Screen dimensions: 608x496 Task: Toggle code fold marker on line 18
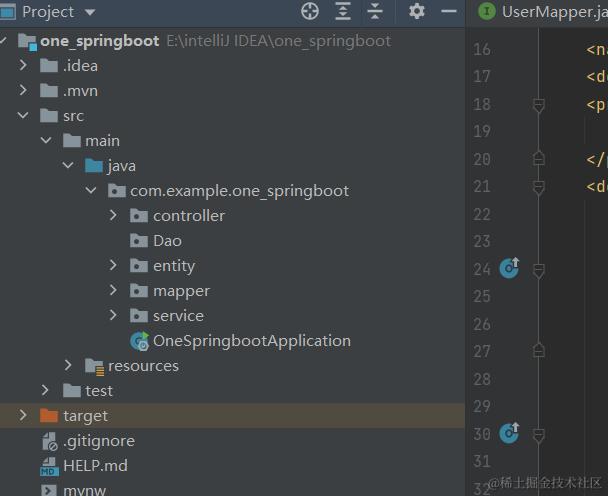coord(539,104)
